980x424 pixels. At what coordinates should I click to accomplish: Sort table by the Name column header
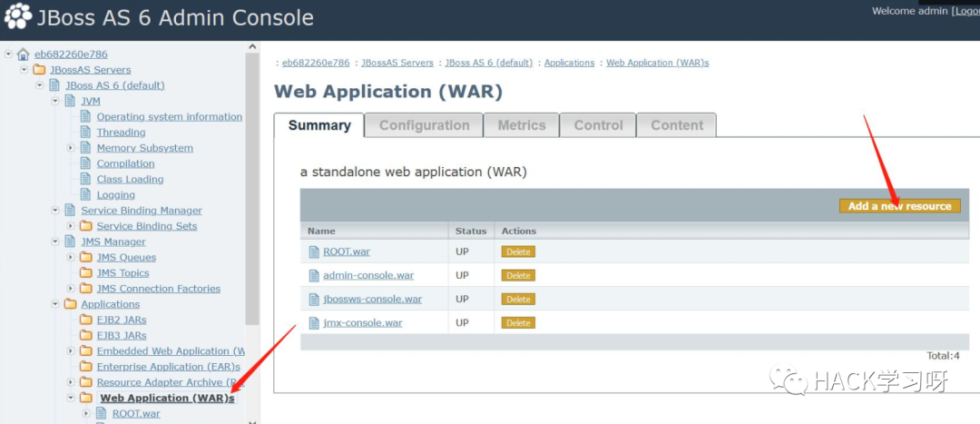[x=321, y=231]
